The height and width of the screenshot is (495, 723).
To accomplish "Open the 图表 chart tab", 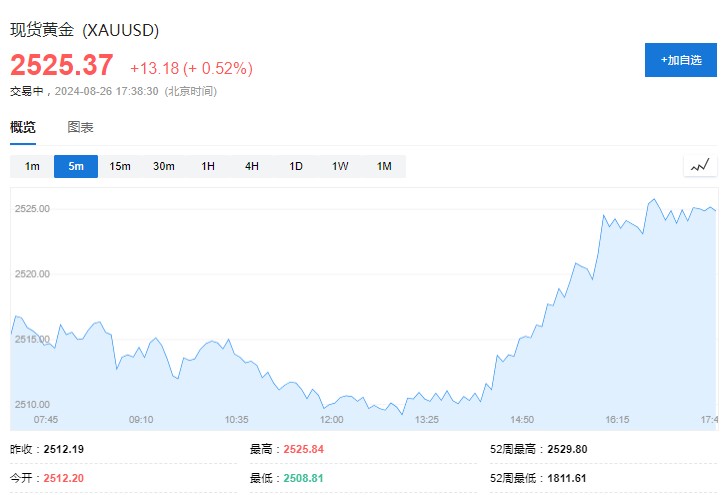I will [x=81, y=127].
